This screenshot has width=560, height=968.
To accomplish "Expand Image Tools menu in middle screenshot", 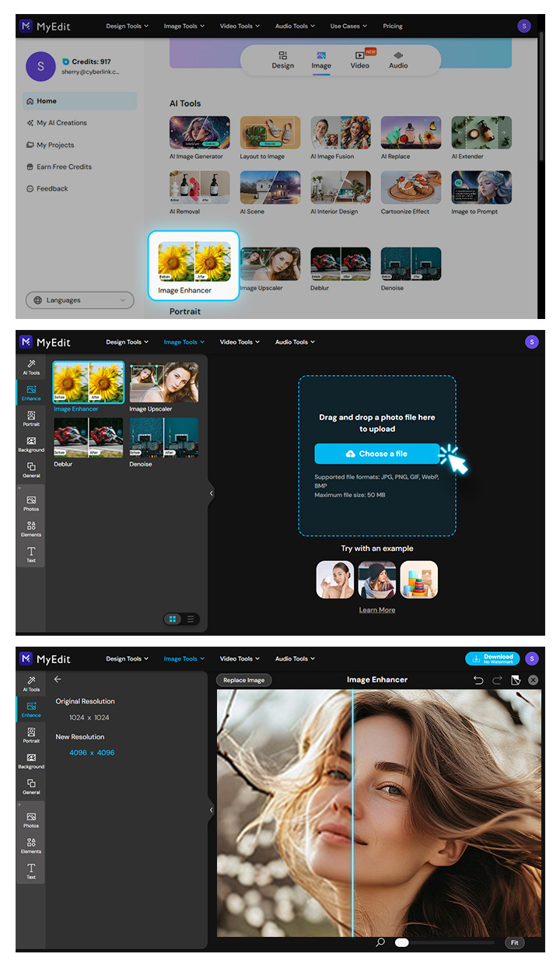I will pos(184,342).
